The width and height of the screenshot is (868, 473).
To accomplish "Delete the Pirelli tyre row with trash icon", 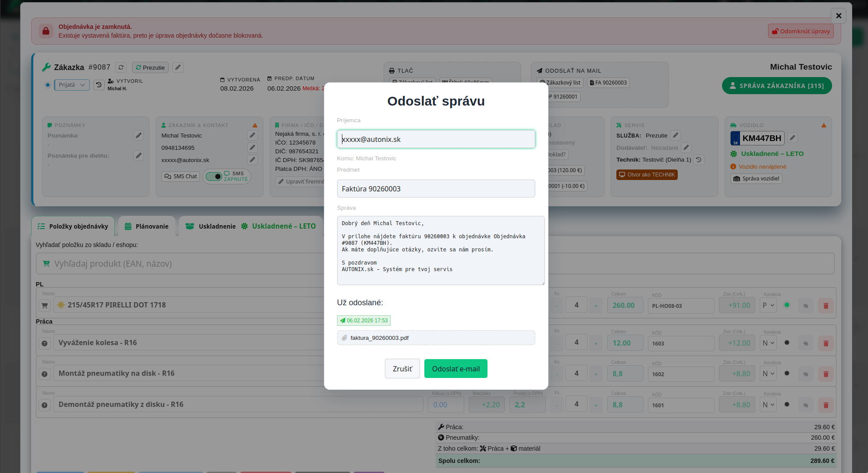I will [x=825, y=306].
